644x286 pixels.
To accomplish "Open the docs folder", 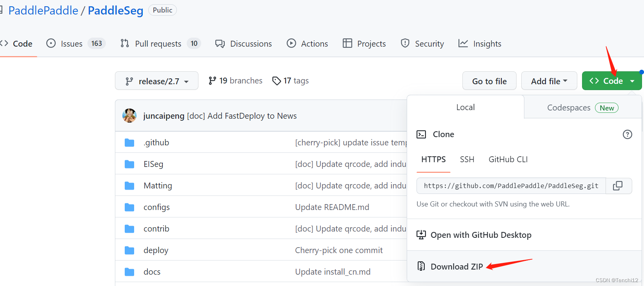I will point(152,272).
